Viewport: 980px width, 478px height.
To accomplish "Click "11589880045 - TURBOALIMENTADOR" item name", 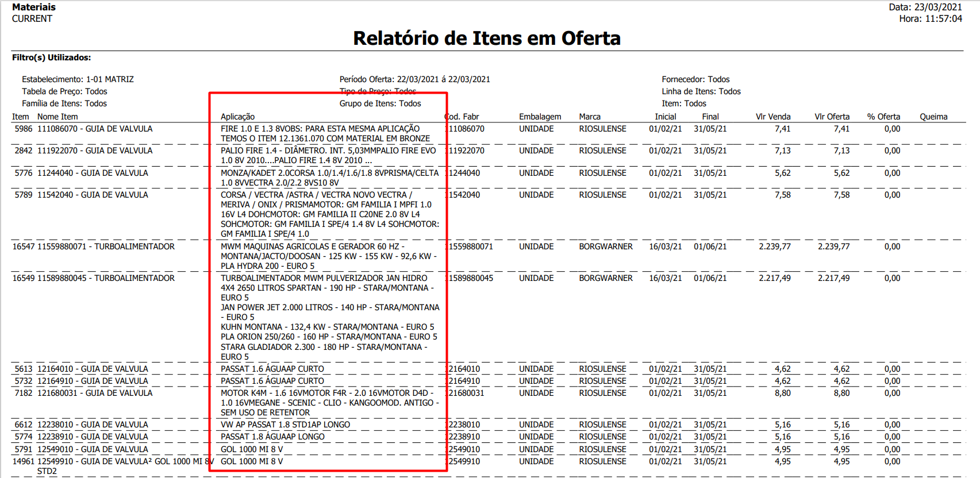I will 106,278.
